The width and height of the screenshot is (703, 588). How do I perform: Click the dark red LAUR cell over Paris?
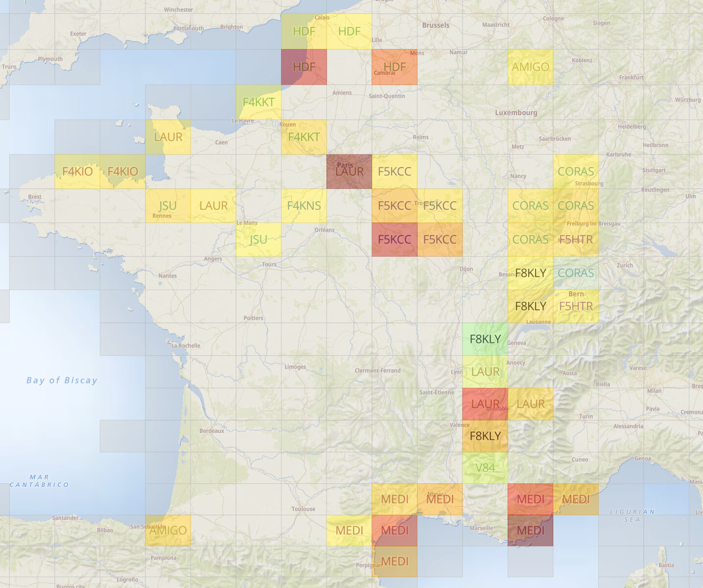click(349, 172)
